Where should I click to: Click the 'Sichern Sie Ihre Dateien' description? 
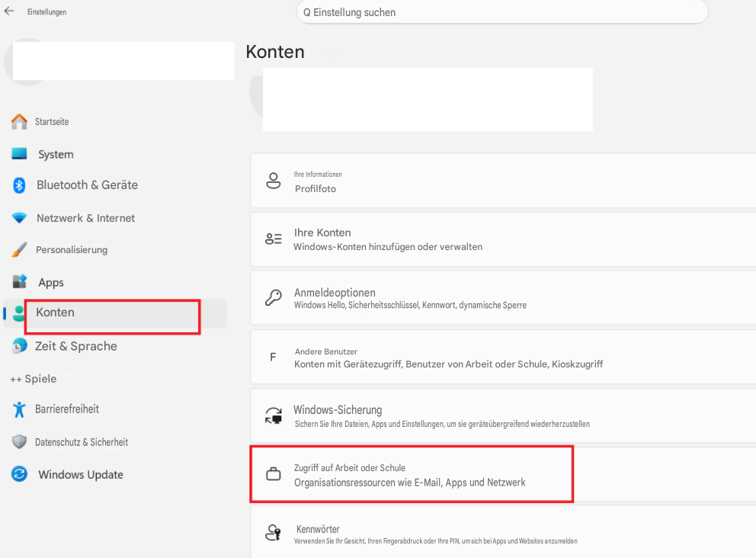[x=442, y=424]
